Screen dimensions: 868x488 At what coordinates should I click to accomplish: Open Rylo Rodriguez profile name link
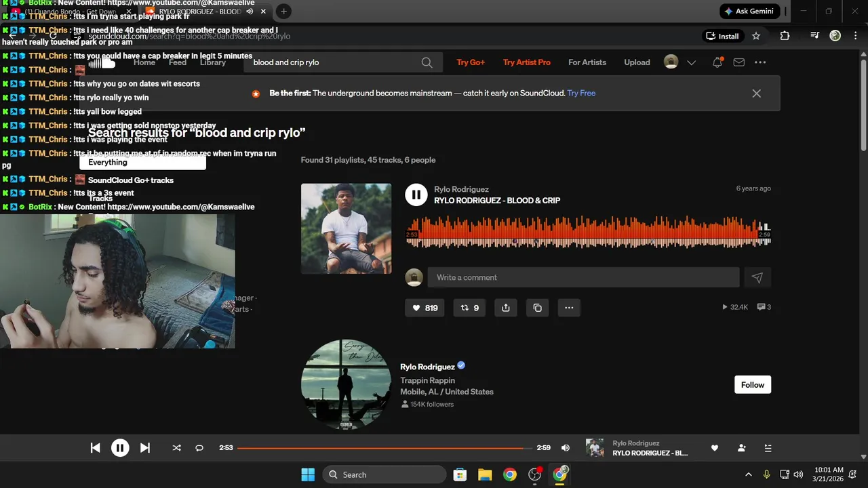(x=427, y=367)
